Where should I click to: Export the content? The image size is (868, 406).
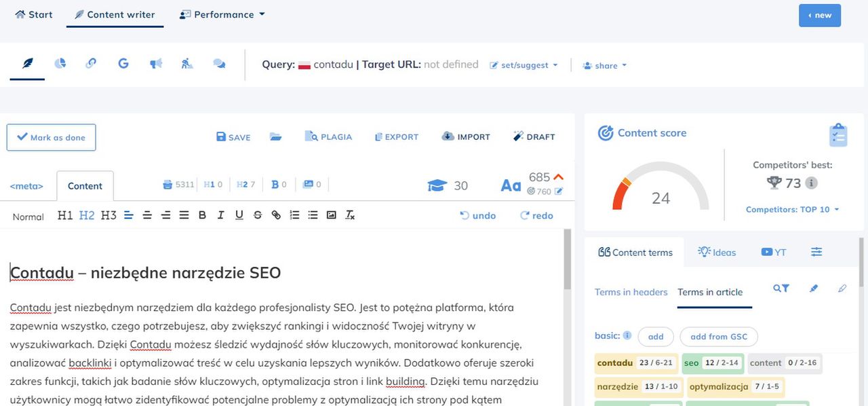397,136
